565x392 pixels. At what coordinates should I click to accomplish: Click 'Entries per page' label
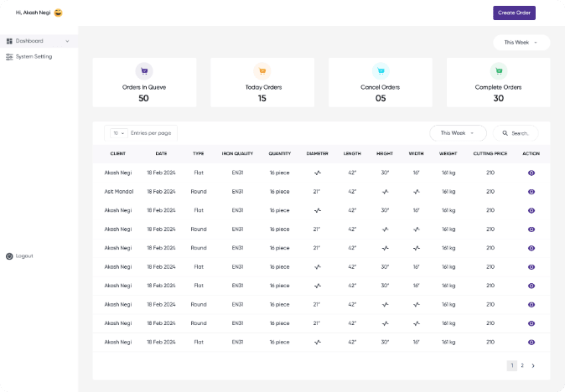click(151, 133)
